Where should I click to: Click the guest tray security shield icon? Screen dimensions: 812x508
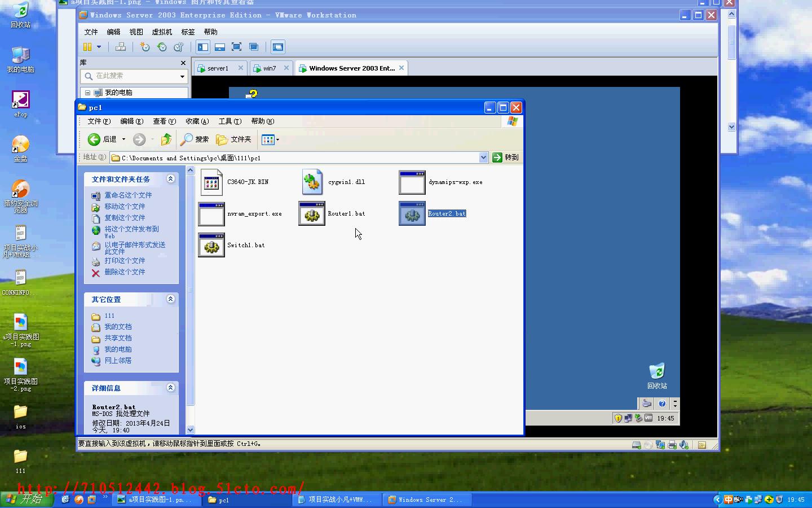(618, 418)
